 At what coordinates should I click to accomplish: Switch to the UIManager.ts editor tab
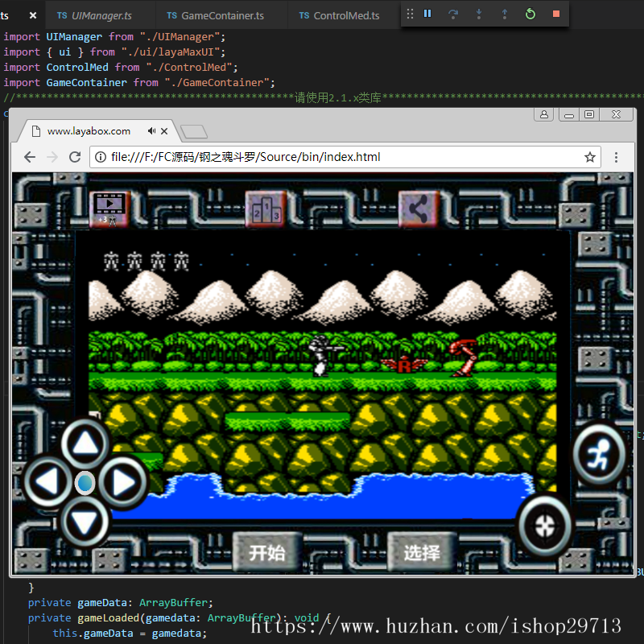[101, 15]
